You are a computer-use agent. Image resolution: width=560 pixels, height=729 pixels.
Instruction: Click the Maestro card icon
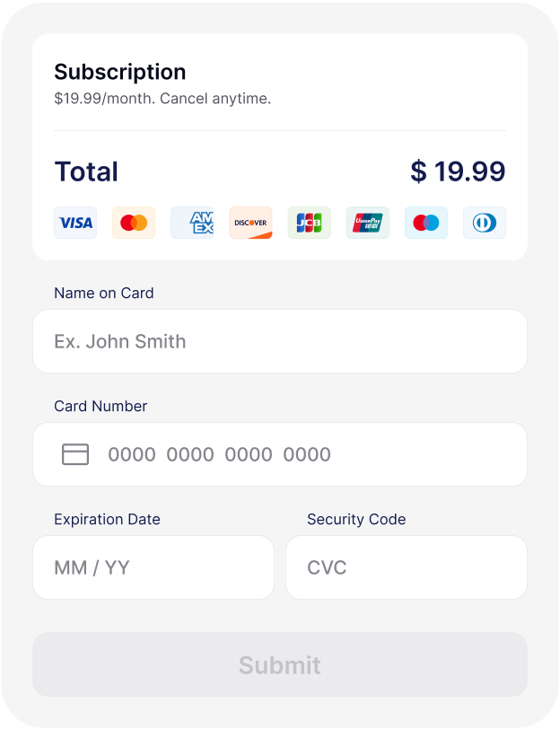tap(426, 223)
